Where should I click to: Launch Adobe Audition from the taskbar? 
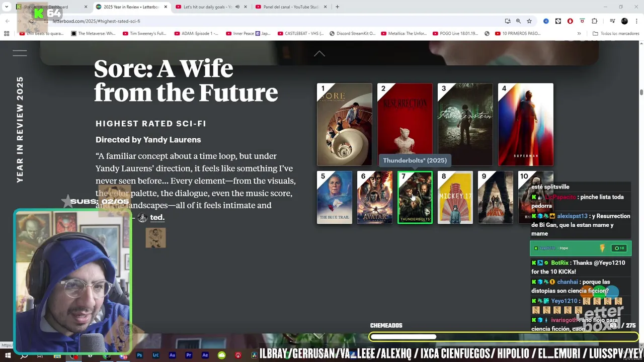point(172,355)
